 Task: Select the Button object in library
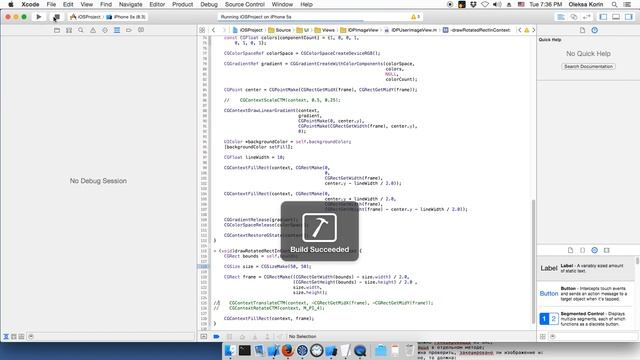(x=586, y=293)
